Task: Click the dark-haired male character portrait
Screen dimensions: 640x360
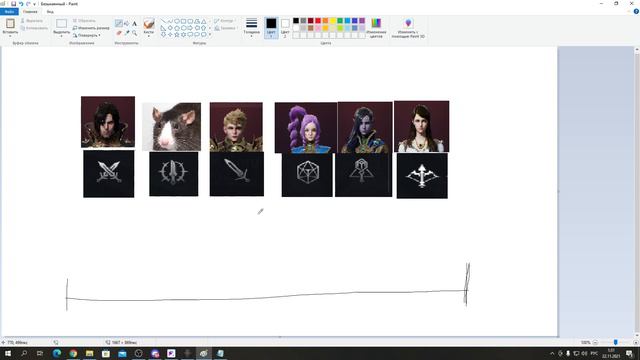Action: point(108,122)
